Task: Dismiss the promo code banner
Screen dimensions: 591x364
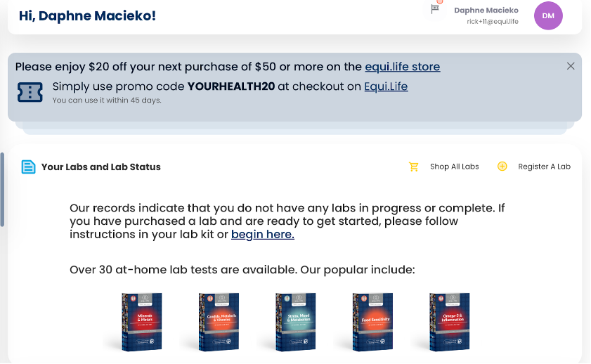Action: pyautogui.click(x=571, y=66)
